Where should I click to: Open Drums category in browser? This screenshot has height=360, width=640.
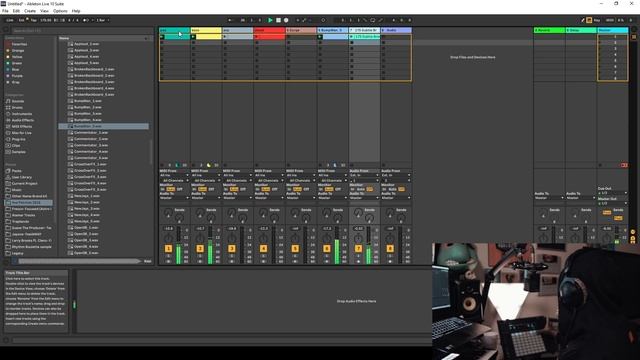click(17, 108)
